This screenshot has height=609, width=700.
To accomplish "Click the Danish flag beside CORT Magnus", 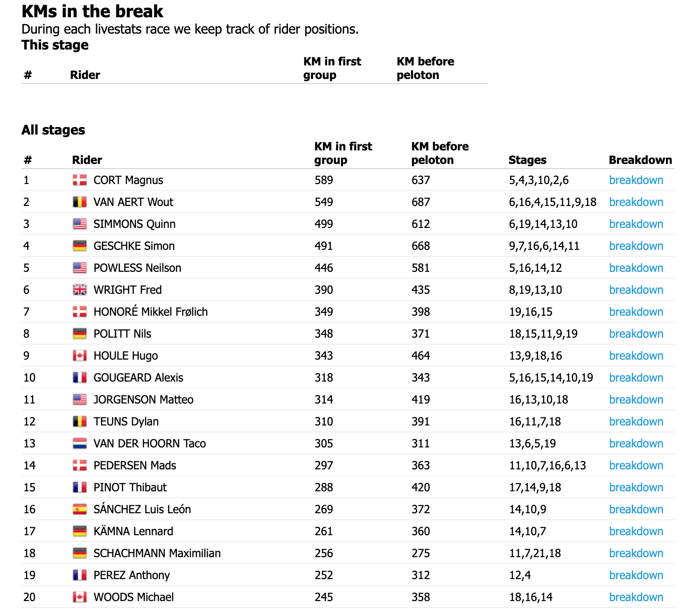I will point(80,180).
